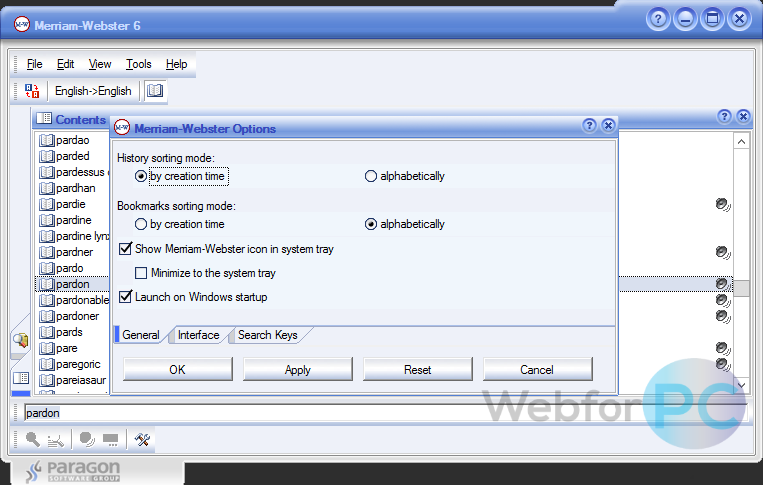Select the word paregoric in Contents list

coord(78,364)
